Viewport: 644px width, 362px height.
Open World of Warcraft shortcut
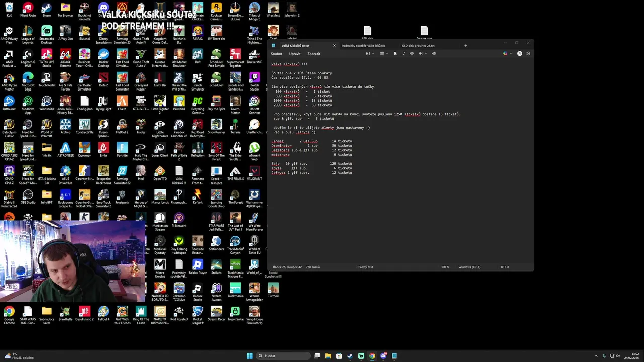(47, 129)
